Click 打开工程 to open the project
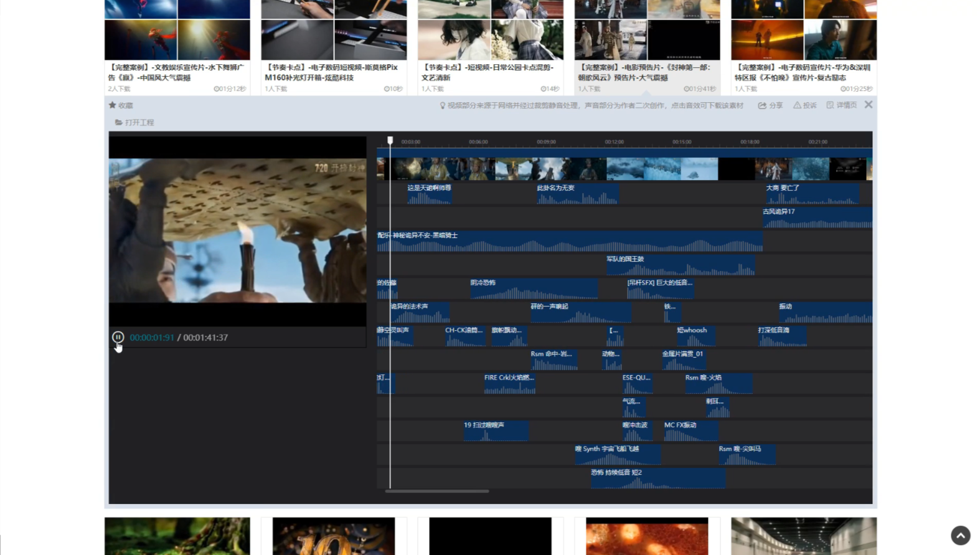This screenshot has height=555, width=980. click(x=134, y=122)
